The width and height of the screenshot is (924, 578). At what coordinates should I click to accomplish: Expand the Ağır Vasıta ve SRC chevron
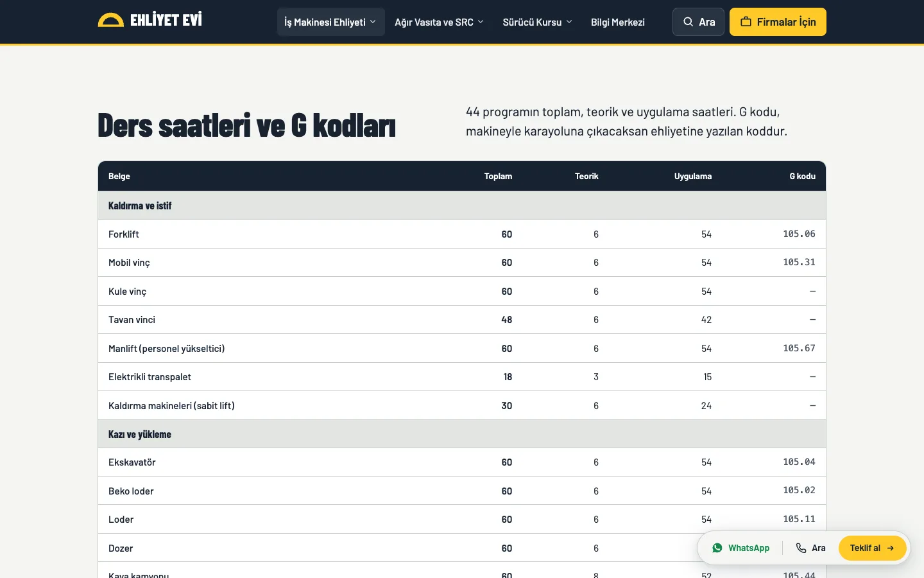pyautogui.click(x=481, y=22)
